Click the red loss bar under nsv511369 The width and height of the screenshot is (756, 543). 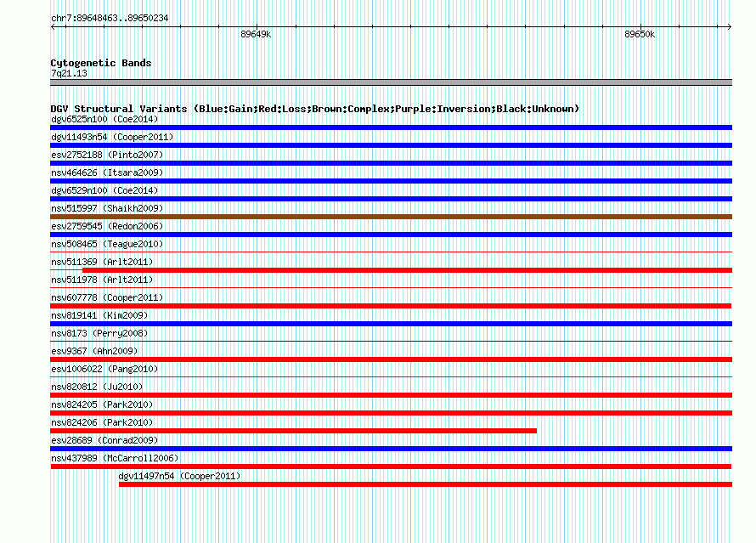coord(408,270)
